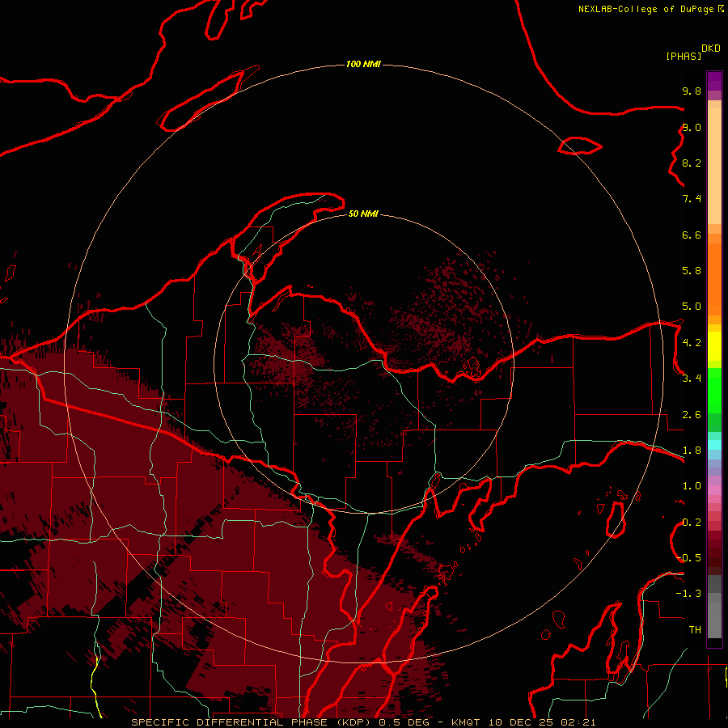This screenshot has width=728, height=728.
Task: Click the purple swatch atop the color bar
Action: (x=714, y=81)
